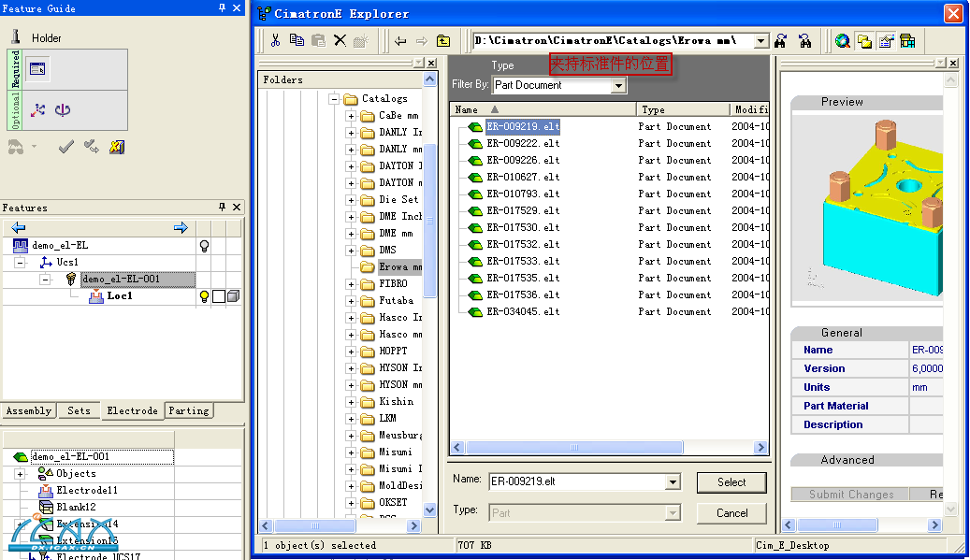Go up one folder level
The image size is (970, 560).
click(x=443, y=41)
